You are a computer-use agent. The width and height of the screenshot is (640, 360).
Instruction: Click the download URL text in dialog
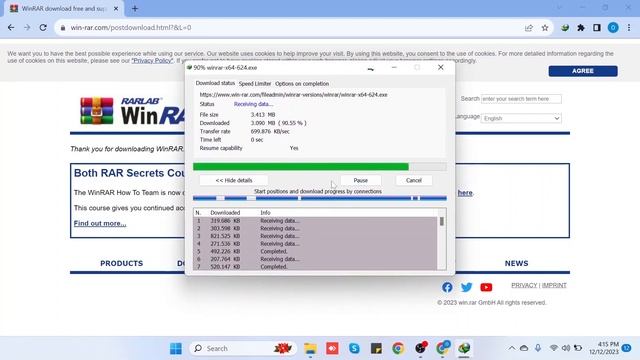point(293,95)
